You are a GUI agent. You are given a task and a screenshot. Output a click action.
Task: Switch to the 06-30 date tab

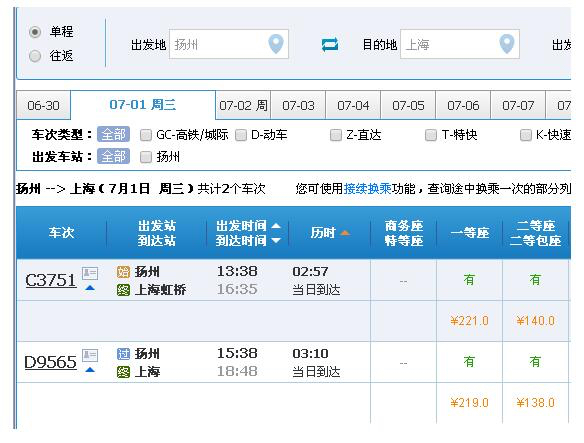pos(44,105)
